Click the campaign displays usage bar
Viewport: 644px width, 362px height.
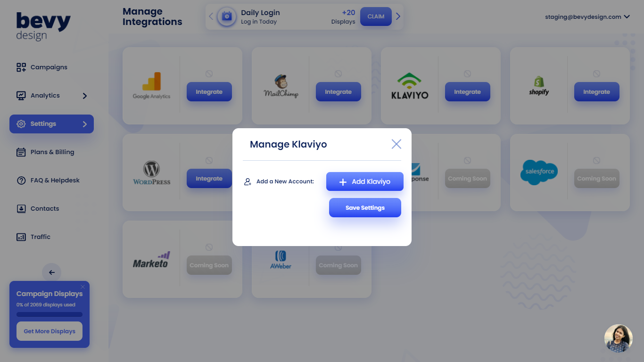click(x=50, y=314)
